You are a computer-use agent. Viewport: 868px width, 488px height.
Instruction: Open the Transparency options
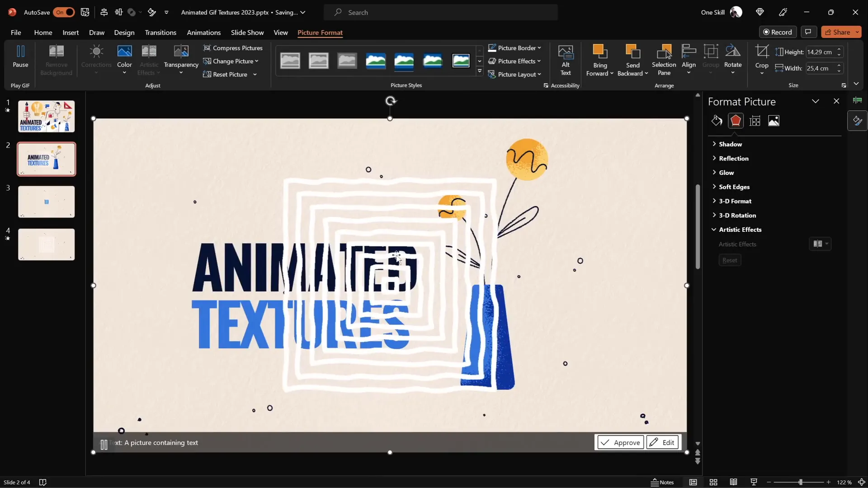coord(181,60)
